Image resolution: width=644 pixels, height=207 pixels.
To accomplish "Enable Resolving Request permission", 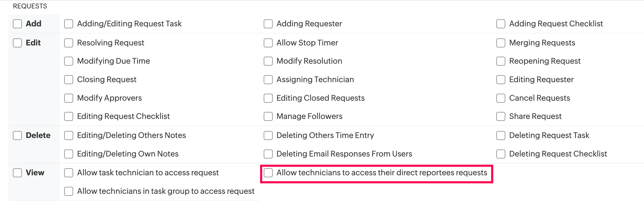I will 69,43.
